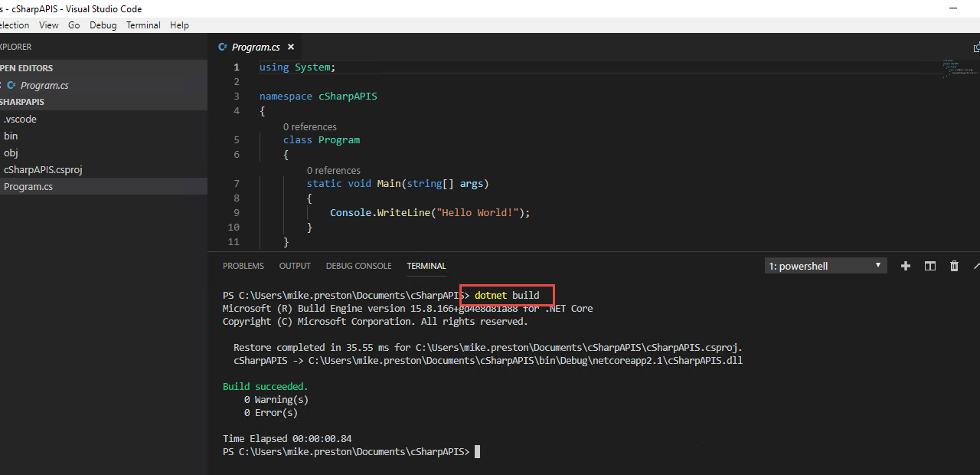Switch to the Program.cs editor tab
The width and height of the screenshot is (980, 475).
coord(256,47)
